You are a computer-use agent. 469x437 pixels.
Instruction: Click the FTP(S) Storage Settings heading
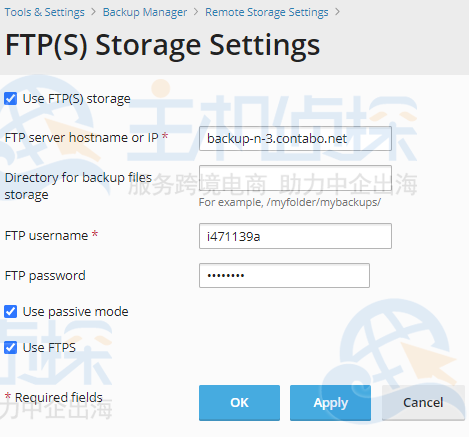point(162,46)
